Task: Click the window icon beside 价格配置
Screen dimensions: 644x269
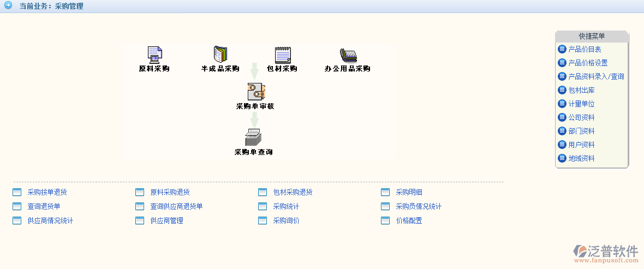Action: [385, 220]
